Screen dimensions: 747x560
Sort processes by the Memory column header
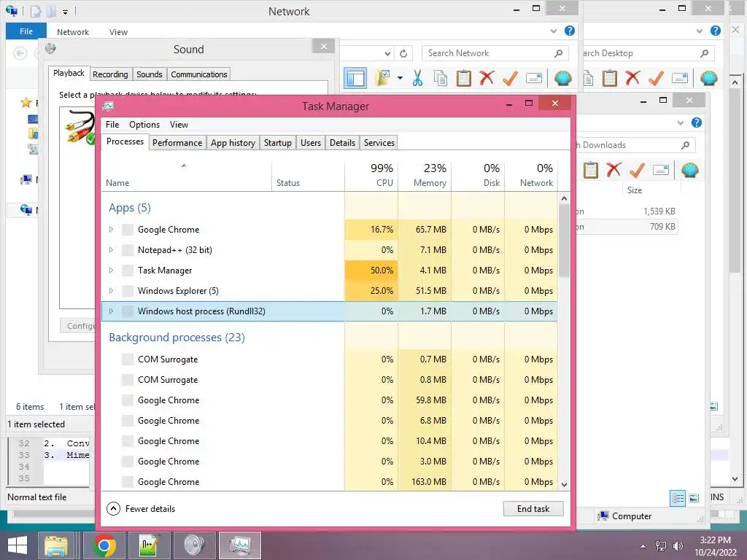(x=425, y=175)
